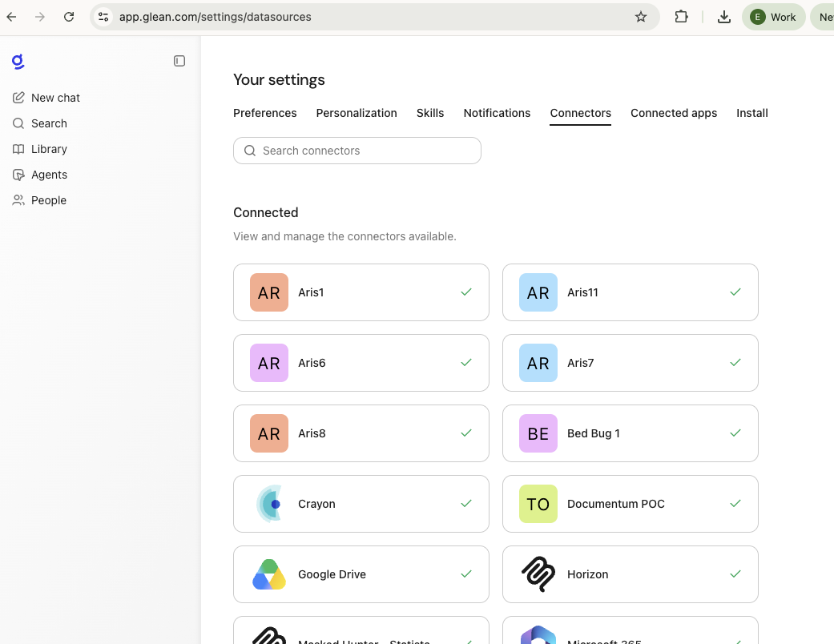834x644 pixels.
Task: Click the New chat pencil icon
Action: pyautogui.click(x=18, y=98)
